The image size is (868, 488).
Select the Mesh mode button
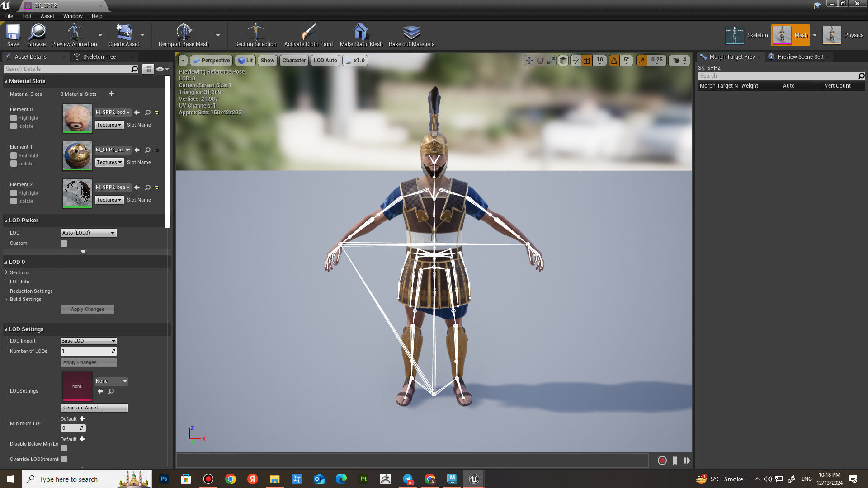791,35
